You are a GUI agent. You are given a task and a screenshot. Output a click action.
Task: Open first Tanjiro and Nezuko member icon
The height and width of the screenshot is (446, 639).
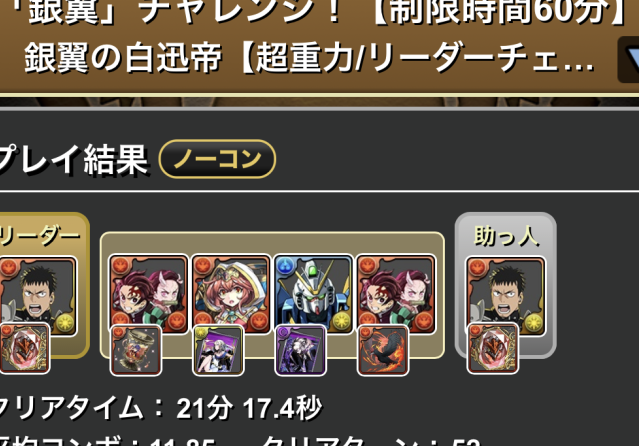tap(149, 294)
